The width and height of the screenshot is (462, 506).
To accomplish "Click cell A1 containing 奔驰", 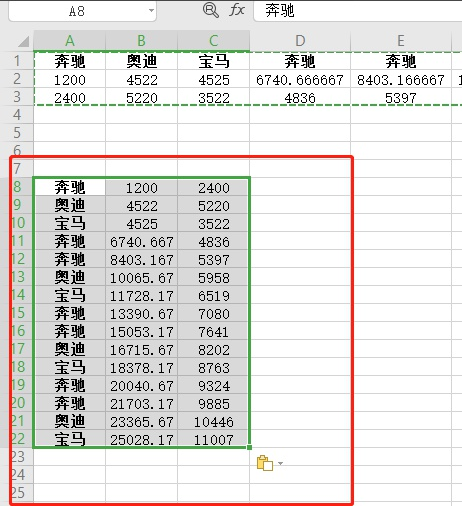I will coord(69,61).
